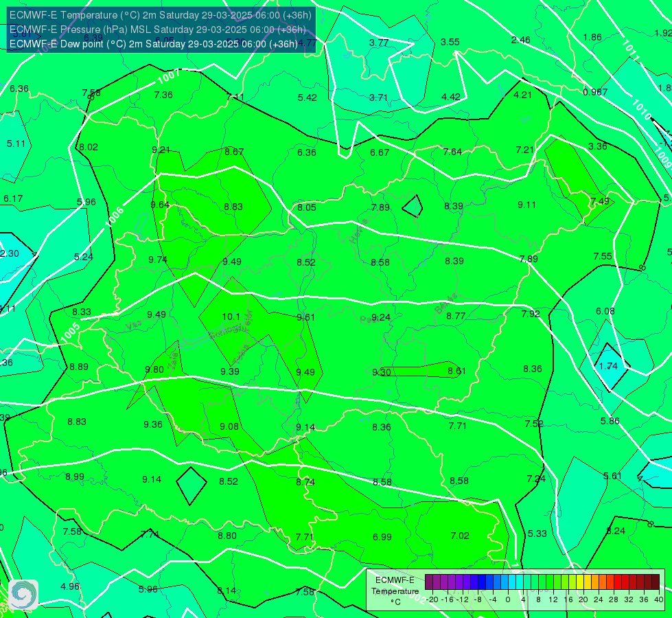Screen dimensions: 672x618
Task: Click the 7.64 temperature value
Action: point(452,152)
